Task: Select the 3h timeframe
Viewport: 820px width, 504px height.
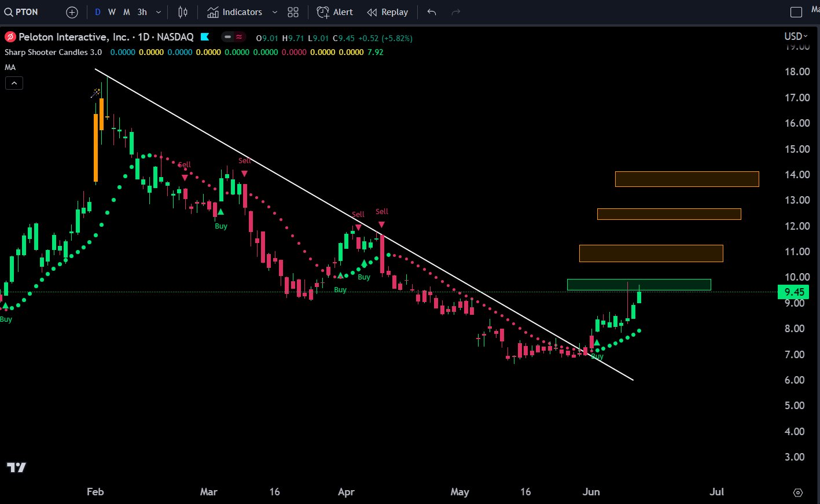Action: point(142,12)
